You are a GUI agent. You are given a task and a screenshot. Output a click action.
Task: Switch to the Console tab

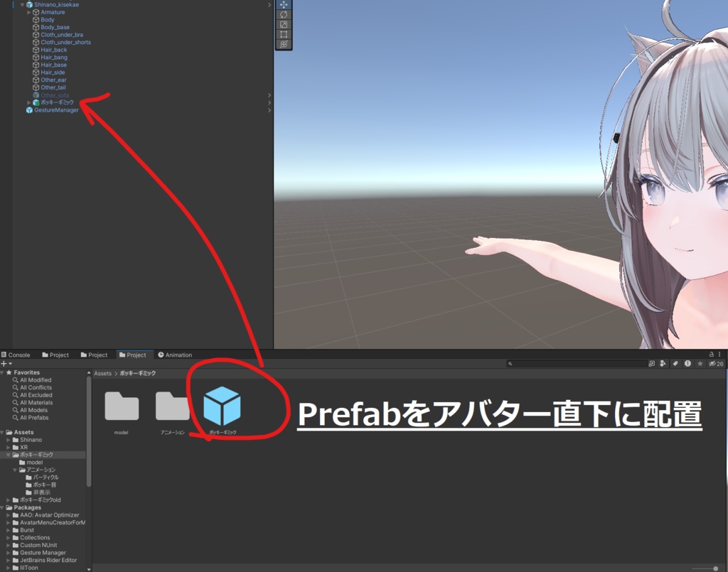tap(16, 355)
